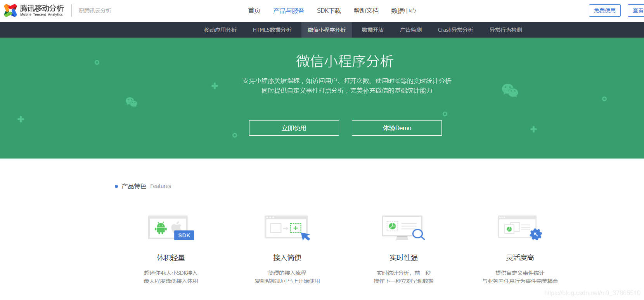The height and width of the screenshot is (300, 644).
Task: Click the gear window icon above 灵活度高
Action: (x=520, y=228)
